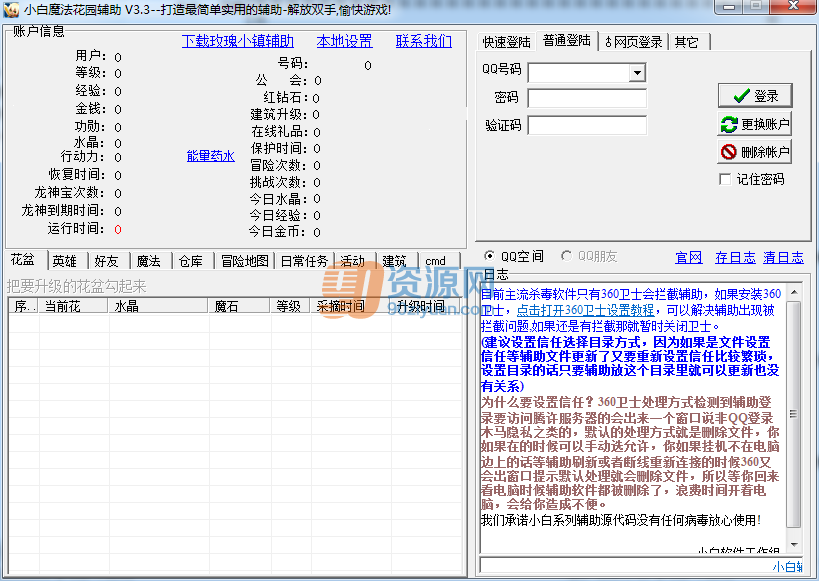819x581 pixels.
Task: Switch to the 网页登录 tab
Action: click(634, 42)
